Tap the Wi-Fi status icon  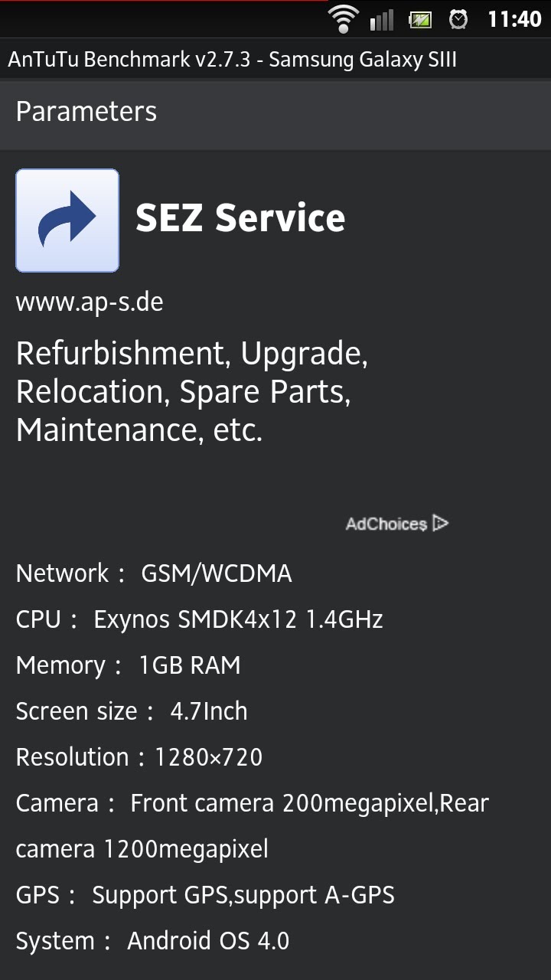(x=344, y=18)
